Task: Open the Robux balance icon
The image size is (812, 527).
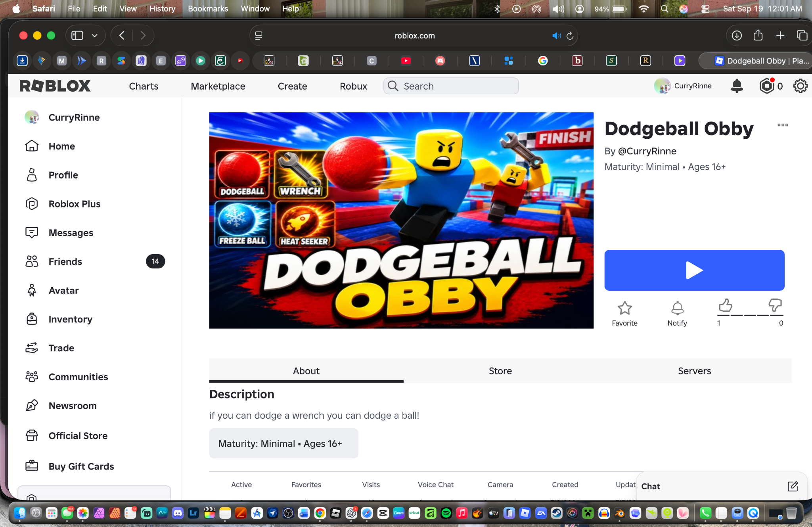Action: coord(767,86)
